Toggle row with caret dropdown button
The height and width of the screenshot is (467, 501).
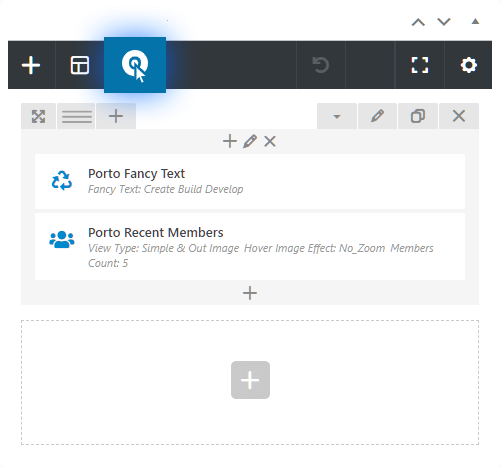click(337, 116)
